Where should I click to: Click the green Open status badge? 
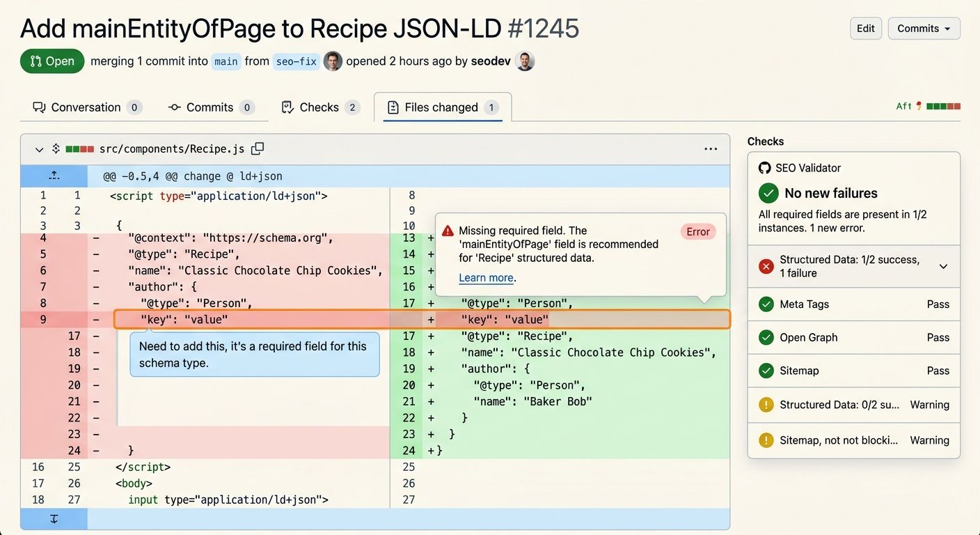(52, 61)
